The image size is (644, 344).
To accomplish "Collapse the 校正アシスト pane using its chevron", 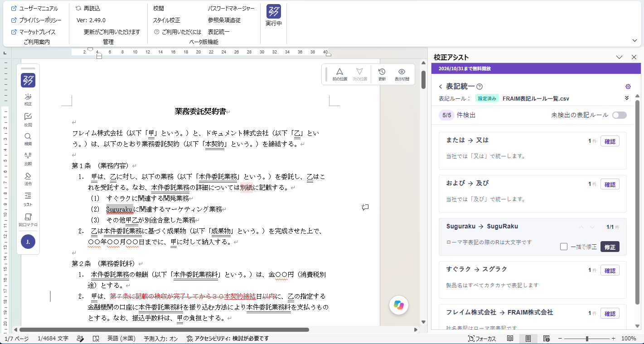I will [x=620, y=57].
